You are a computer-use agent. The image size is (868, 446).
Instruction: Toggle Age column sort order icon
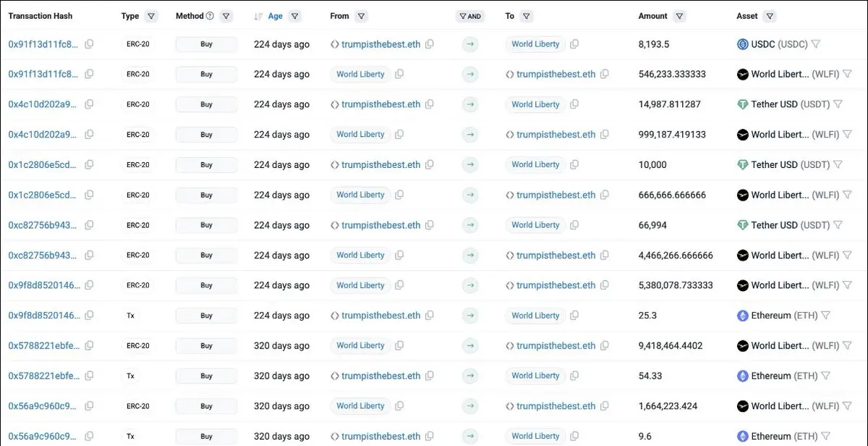[x=259, y=17]
